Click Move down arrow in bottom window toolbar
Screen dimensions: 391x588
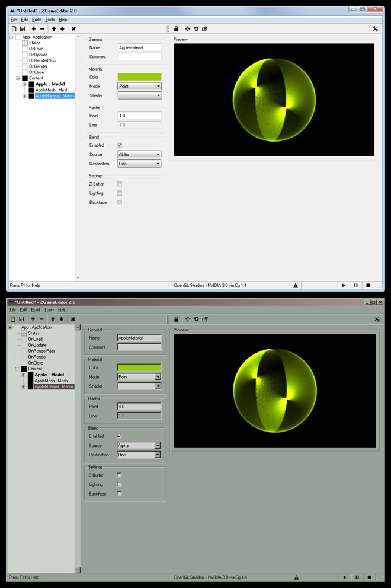[62, 319]
